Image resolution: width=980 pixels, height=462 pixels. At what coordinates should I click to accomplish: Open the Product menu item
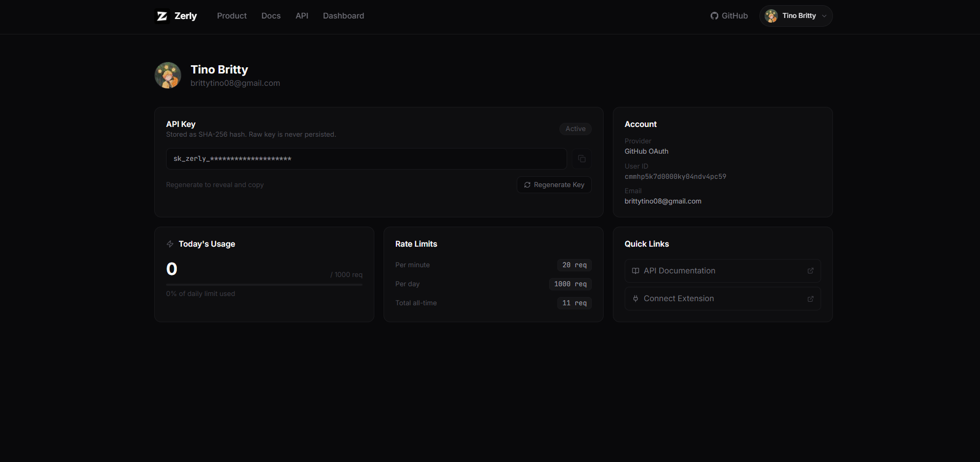[232, 16]
